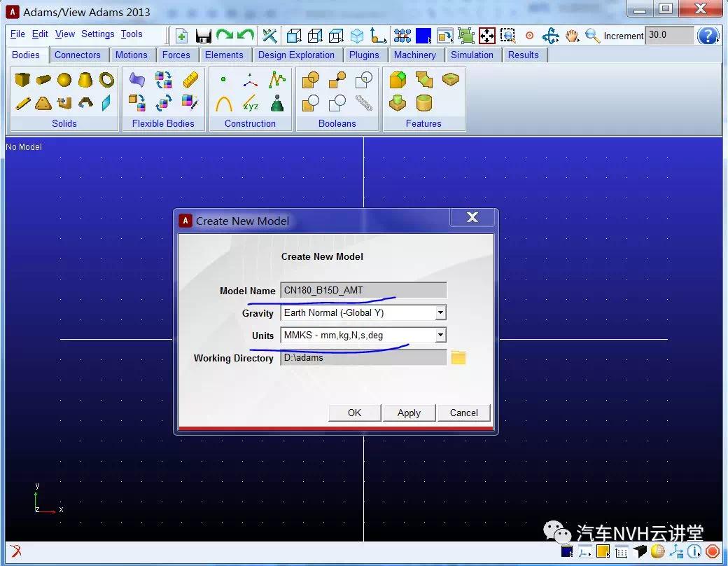Switch to the Connectors tab
The width and height of the screenshot is (728, 566).
(x=78, y=55)
